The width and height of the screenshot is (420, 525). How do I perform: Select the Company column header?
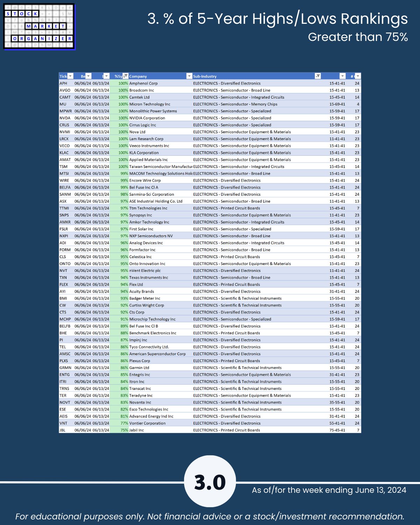138,76
